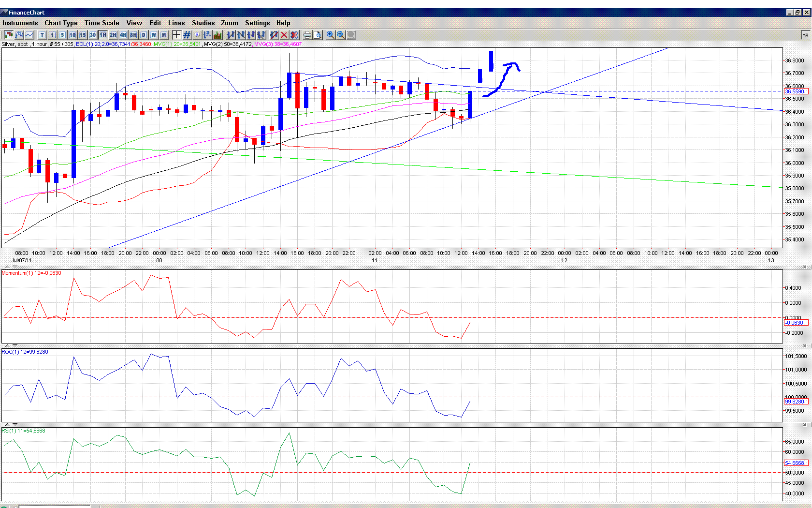Set the 2H time scale
Screen dimensions: 812x508
tap(113, 35)
